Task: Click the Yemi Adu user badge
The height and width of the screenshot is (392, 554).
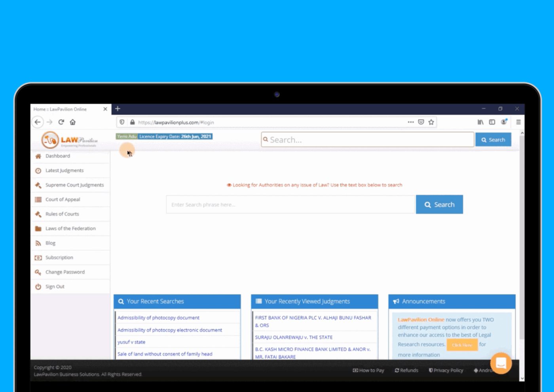Action: coord(127,136)
